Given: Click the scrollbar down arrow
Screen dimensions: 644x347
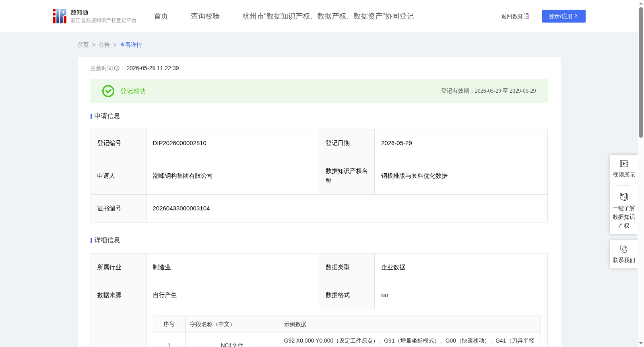Looking at the screenshot, I should [x=641, y=343].
